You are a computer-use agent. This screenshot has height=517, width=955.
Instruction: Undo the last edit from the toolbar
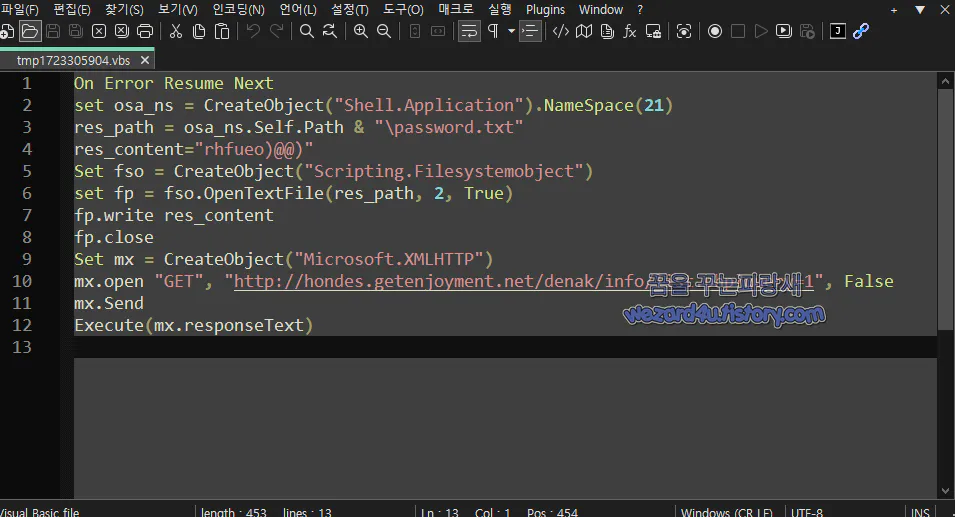tap(253, 31)
